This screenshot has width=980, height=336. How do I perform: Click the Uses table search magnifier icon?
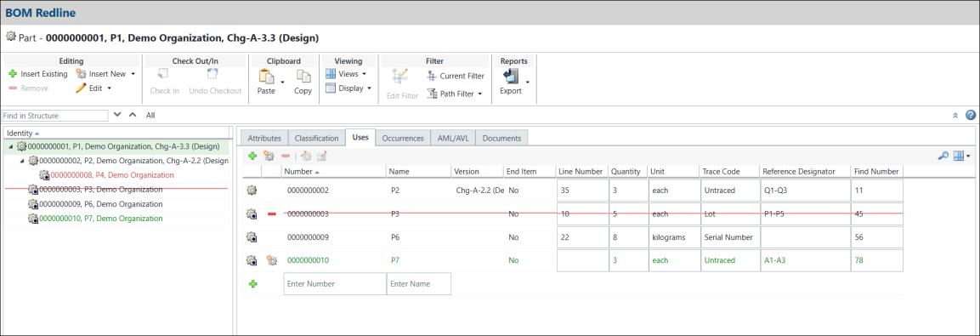[x=943, y=156]
